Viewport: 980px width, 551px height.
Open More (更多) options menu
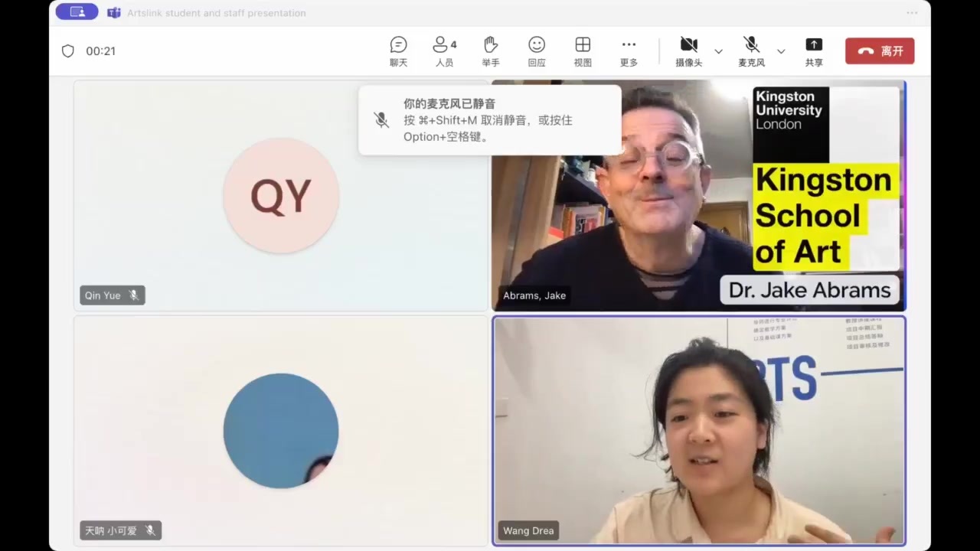click(629, 51)
